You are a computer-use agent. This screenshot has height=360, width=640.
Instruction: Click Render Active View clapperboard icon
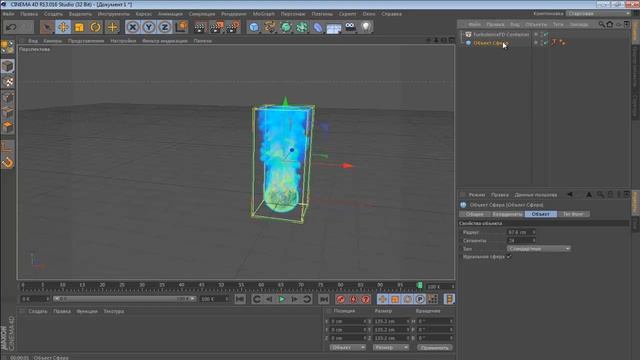coord(200,27)
